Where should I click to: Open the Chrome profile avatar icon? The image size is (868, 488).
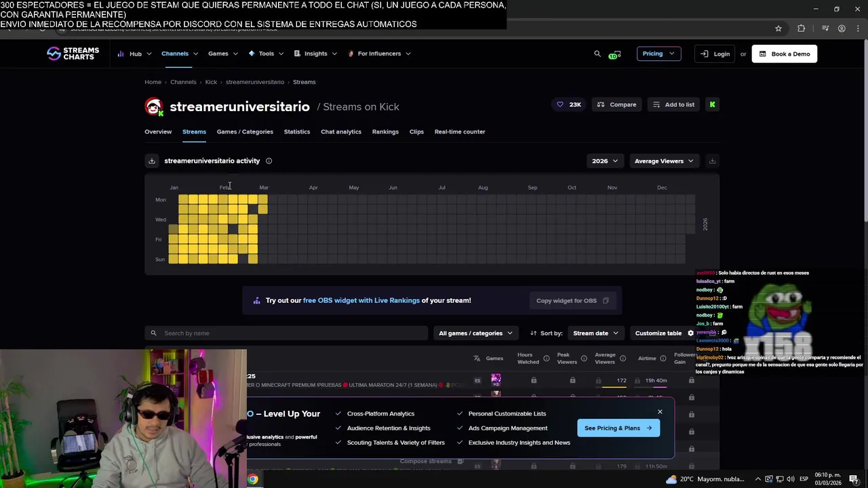point(842,28)
